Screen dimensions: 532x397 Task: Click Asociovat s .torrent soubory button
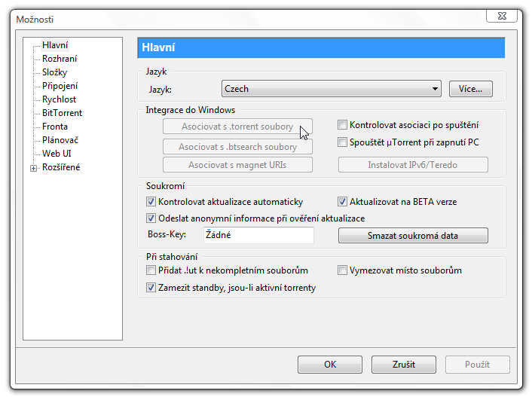[x=237, y=127]
